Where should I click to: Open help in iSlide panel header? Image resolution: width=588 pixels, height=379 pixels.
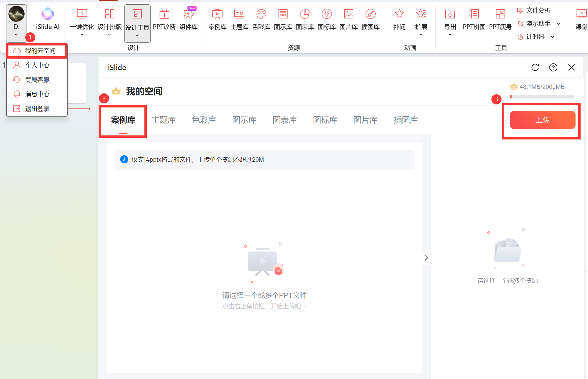(553, 67)
